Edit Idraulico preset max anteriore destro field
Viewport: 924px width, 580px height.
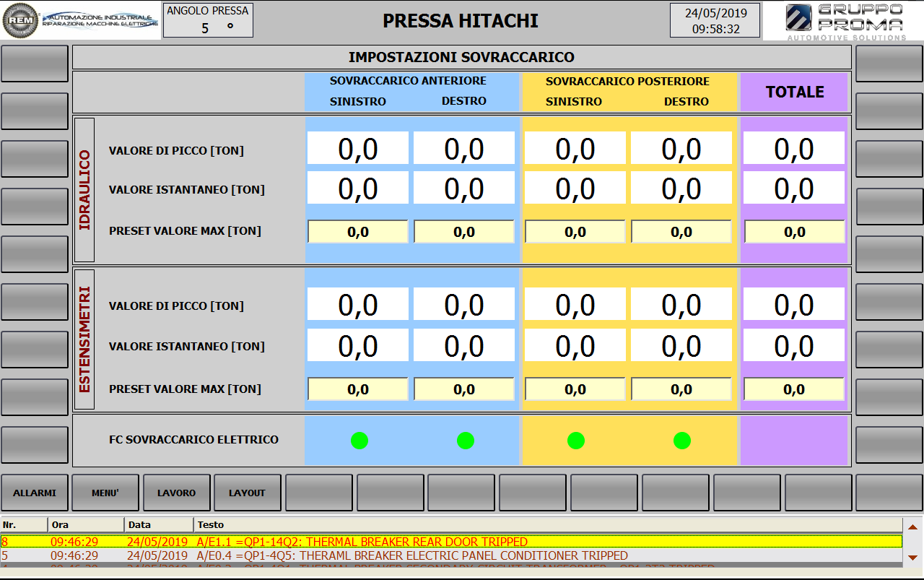[x=464, y=232]
